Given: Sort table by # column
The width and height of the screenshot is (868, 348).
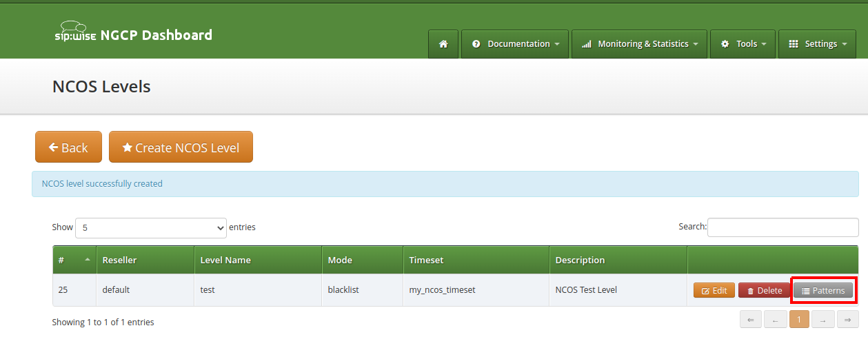Looking at the screenshot, I should tap(74, 260).
